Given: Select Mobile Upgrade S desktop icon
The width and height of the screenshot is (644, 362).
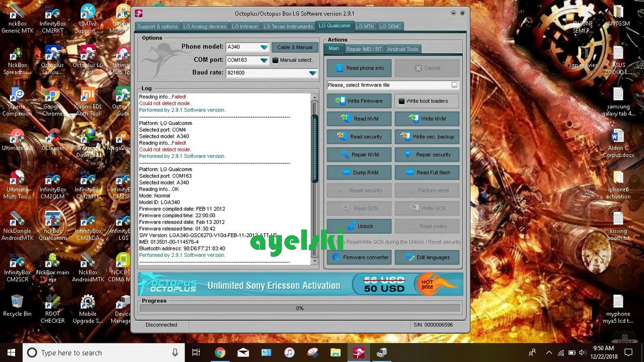Looking at the screenshot, I should point(88,309).
